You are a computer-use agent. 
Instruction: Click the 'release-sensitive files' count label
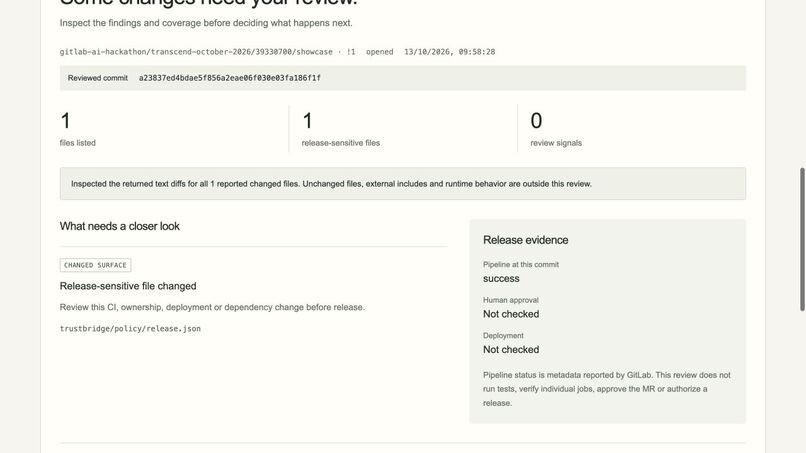(341, 143)
